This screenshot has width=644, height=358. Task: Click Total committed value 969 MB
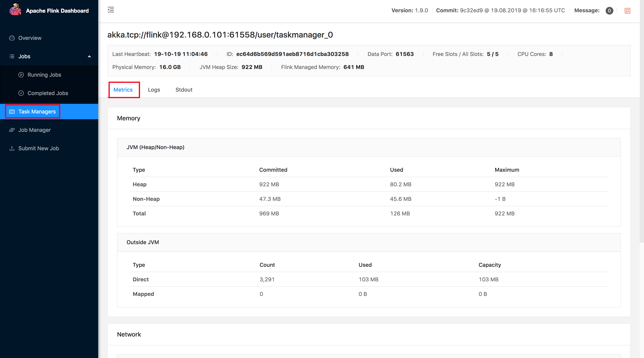tap(269, 213)
